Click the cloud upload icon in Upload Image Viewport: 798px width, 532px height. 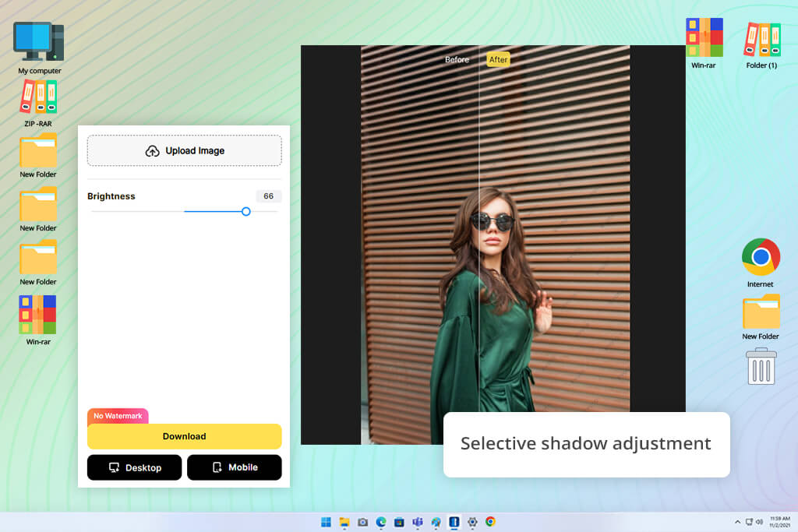[x=152, y=150]
